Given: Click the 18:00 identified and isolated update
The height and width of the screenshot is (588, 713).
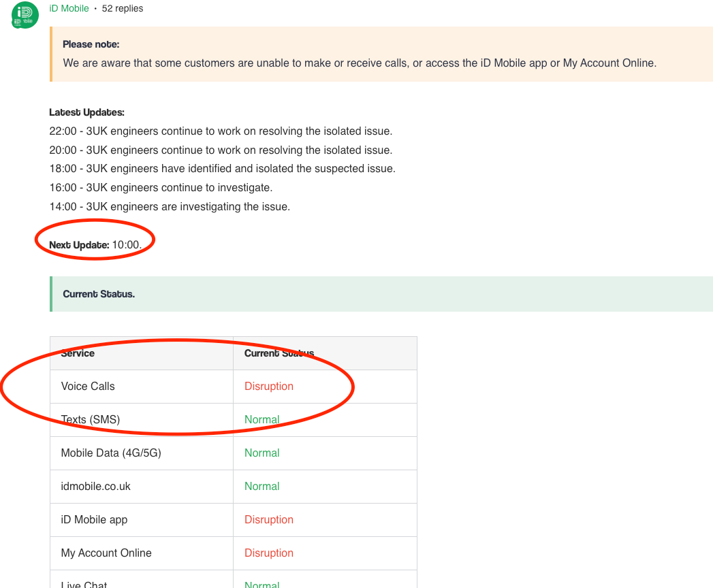Looking at the screenshot, I should click(x=223, y=169).
